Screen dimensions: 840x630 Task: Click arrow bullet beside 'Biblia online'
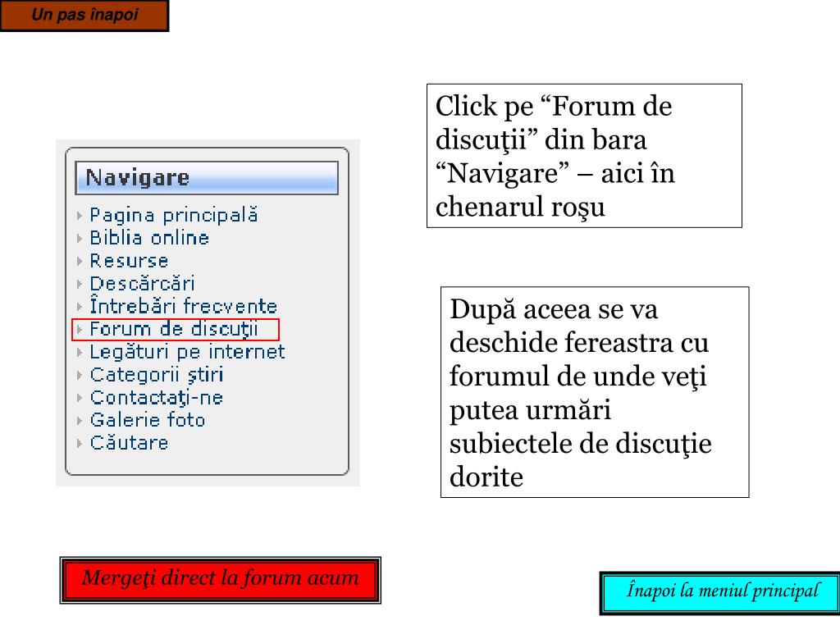[x=80, y=239]
